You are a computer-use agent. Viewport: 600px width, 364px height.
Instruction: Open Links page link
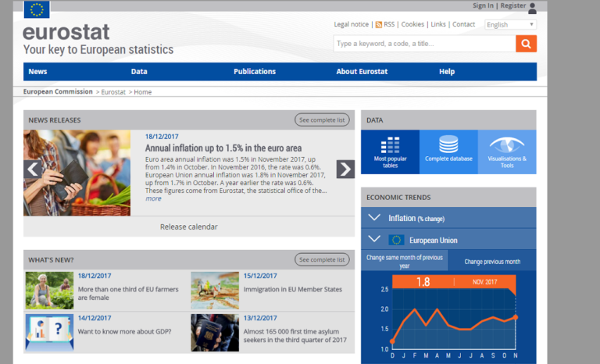(438, 24)
